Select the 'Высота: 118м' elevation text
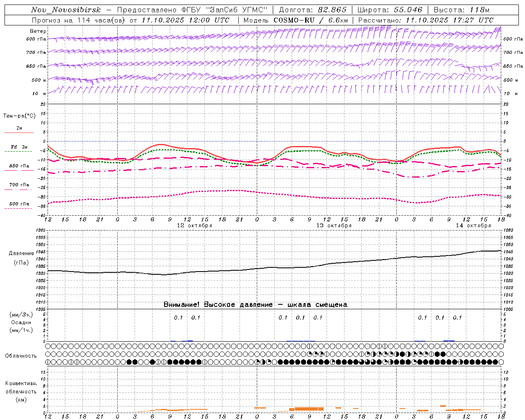Image resolution: width=525 pixels, height=420 pixels. (461, 10)
